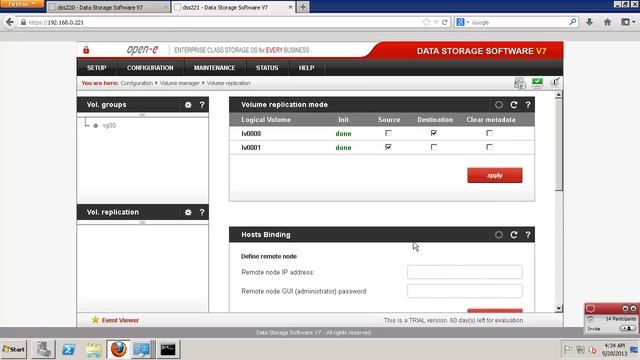Click the Windows Start button
Viewport: 640px width, 360px height.
pos(14,349)
